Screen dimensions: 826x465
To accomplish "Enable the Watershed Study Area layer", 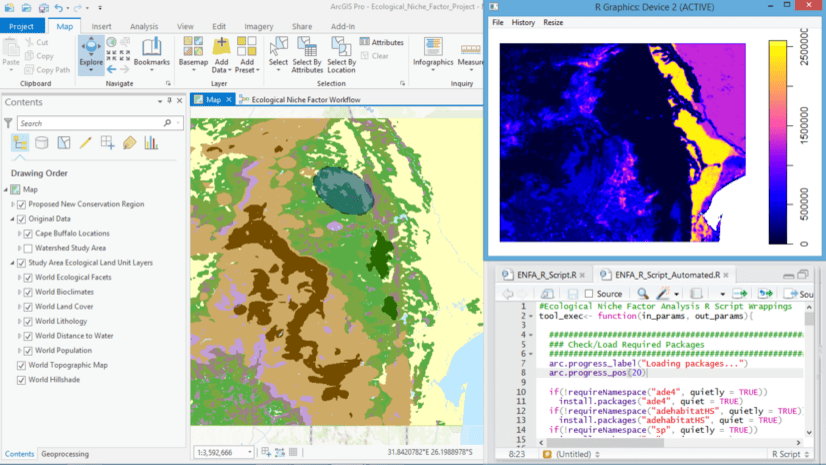I will click(x=28, y=247).
